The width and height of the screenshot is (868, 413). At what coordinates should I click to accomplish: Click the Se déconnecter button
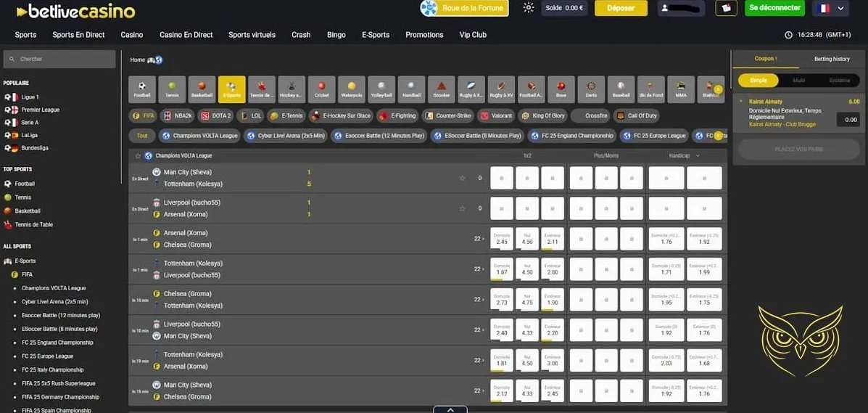[x=774, y=8]
